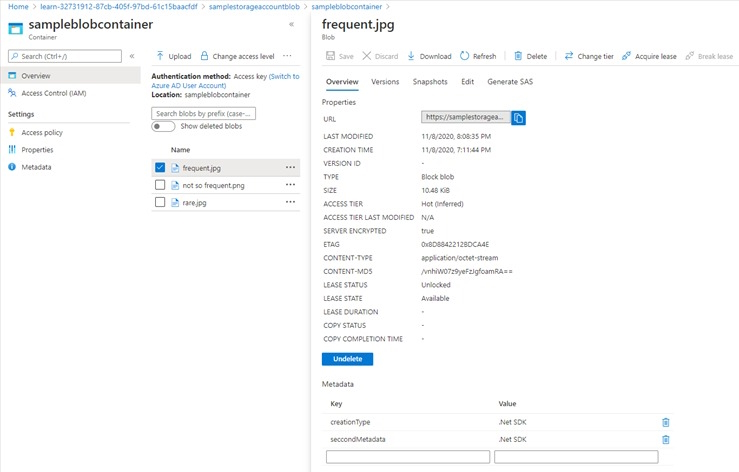Select the frequent.jpg blob name

click(201, 168)
